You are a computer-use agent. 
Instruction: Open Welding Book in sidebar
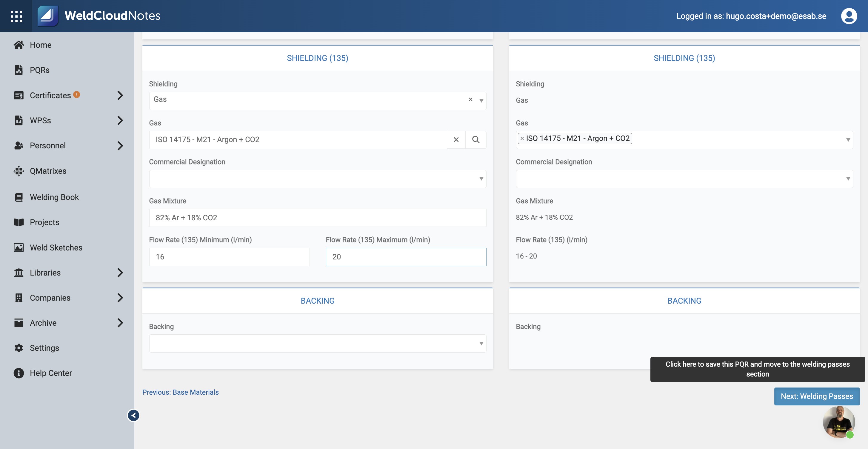pyautogui.click(x=54, y=197)
